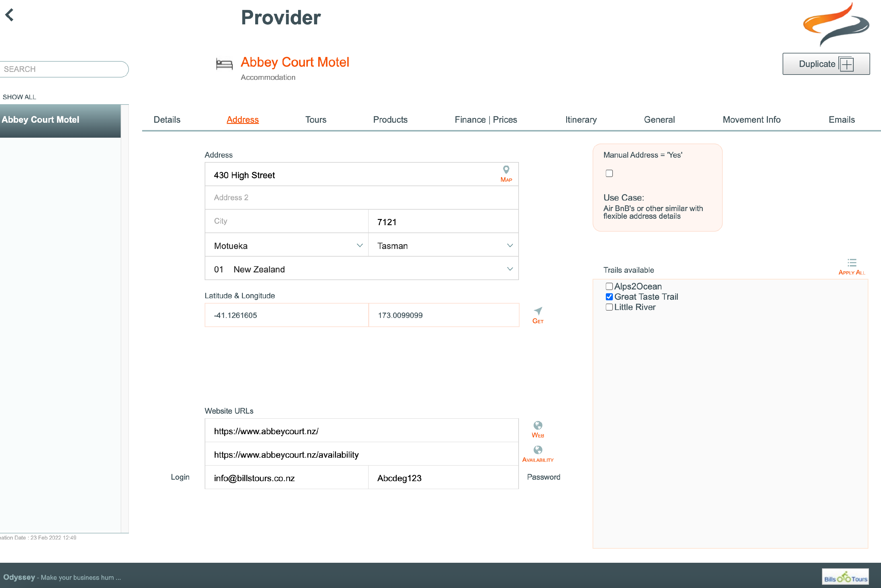Click the back arrow icon
This screenshot has height=588, width=881.
click(9, 15)
